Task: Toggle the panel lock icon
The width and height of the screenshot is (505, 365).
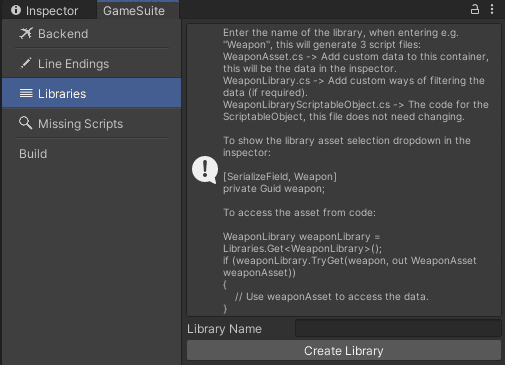Action: [475, 10]
